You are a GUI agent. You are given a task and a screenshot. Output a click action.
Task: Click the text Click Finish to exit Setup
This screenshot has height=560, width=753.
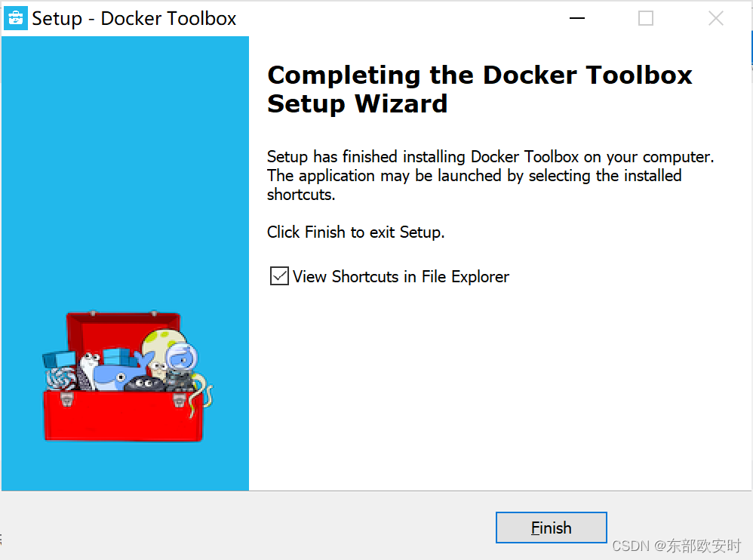tap(355, 232)
